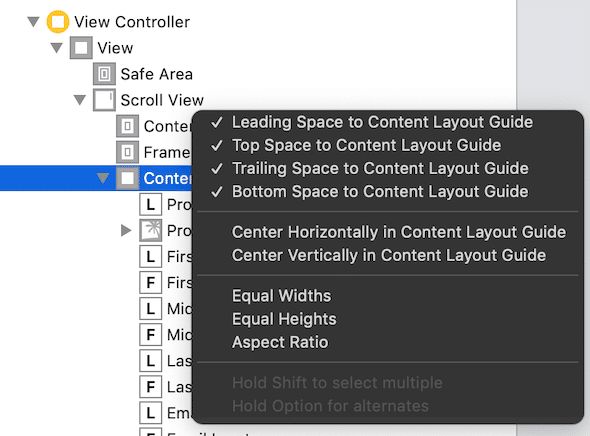The width and height of the screenshot is (590, 436).
Task: Click the Scroll View icon
Action: coord(104,100)
